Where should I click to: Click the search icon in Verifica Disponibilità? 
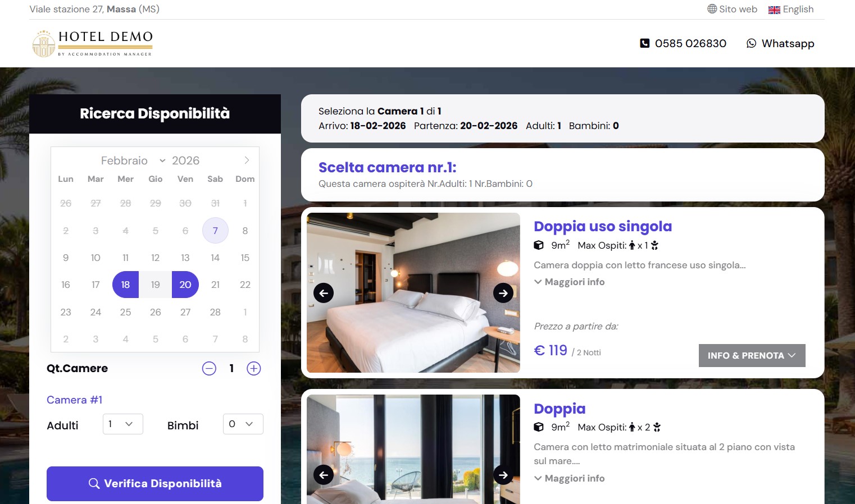[94, 483]
